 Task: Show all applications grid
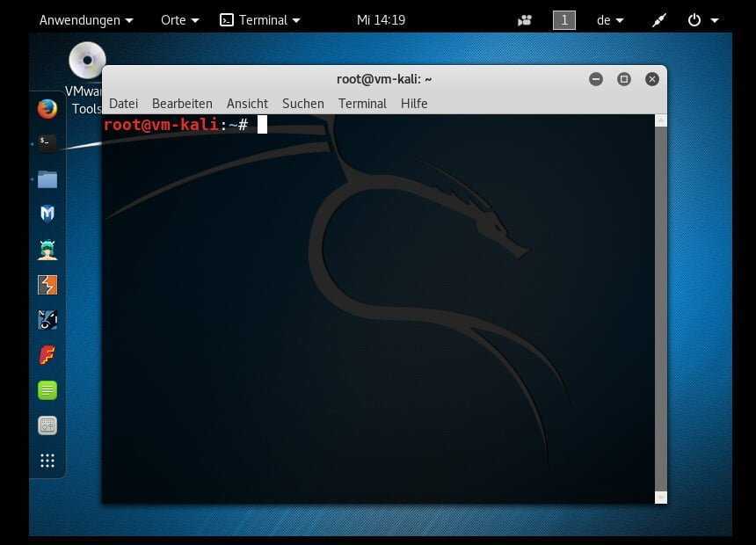[47, 461]
